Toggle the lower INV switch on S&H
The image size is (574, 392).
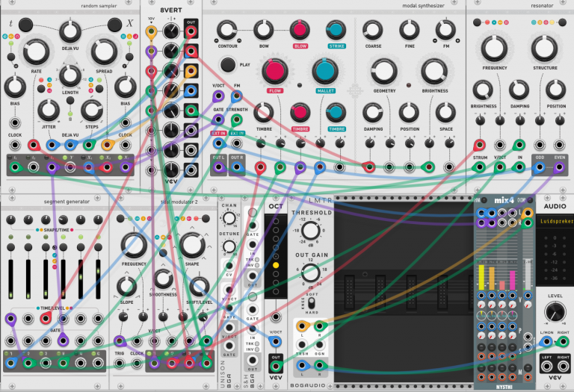257,349
